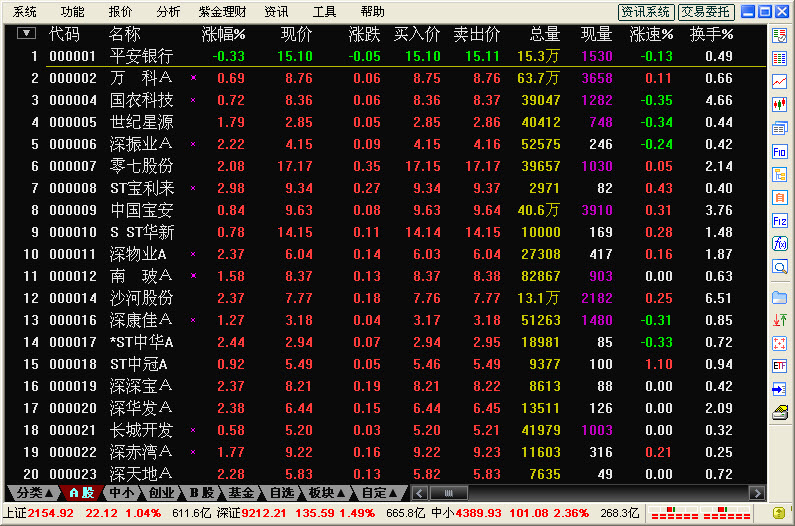Expand the 板块 sector tab menu
The width and height of the screenshot is (795, 526).
click(x=327, y=493)
